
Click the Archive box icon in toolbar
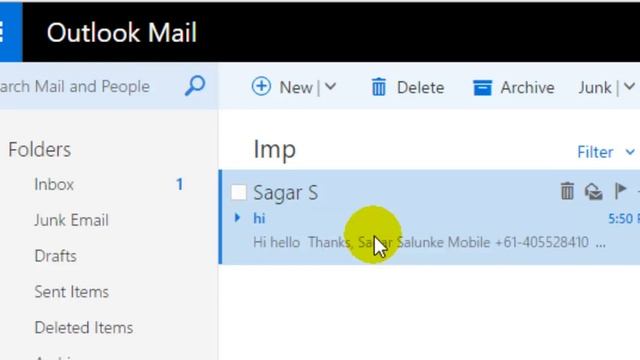pyautogui.click(x=482, y=87)
